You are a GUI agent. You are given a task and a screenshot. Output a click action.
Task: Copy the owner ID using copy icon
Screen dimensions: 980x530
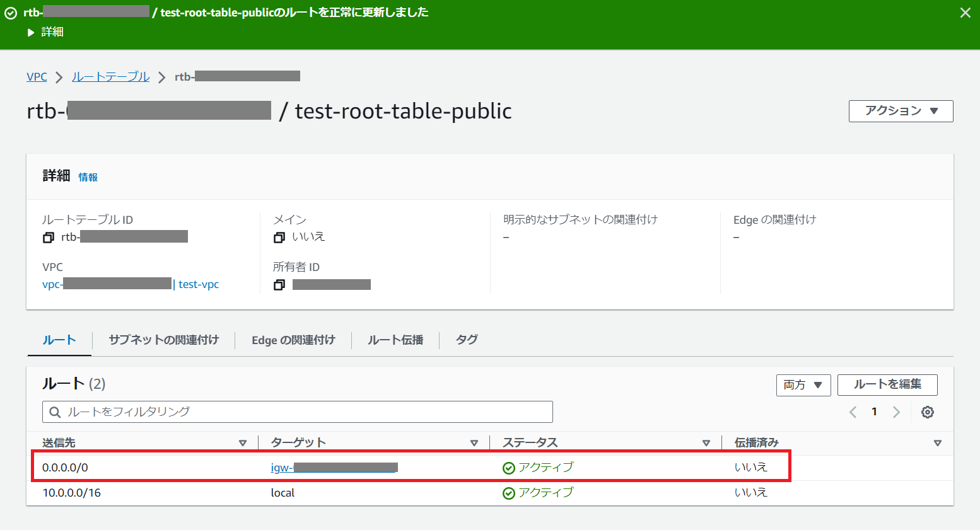[279, 285]
